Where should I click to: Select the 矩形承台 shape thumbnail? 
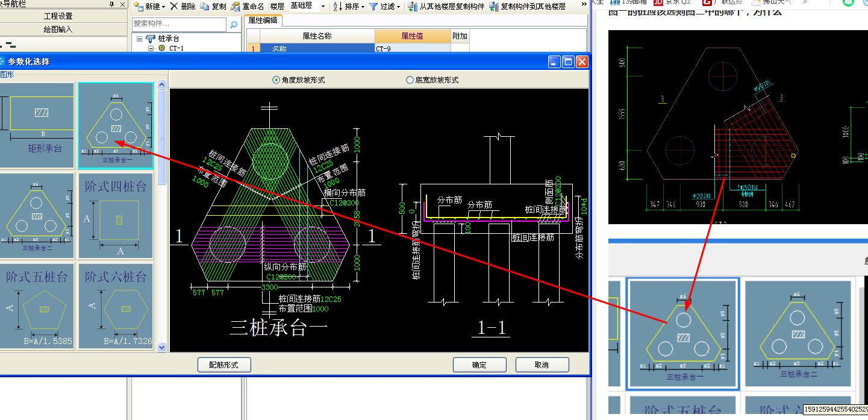pyautogui.click(x=37, y=125)
